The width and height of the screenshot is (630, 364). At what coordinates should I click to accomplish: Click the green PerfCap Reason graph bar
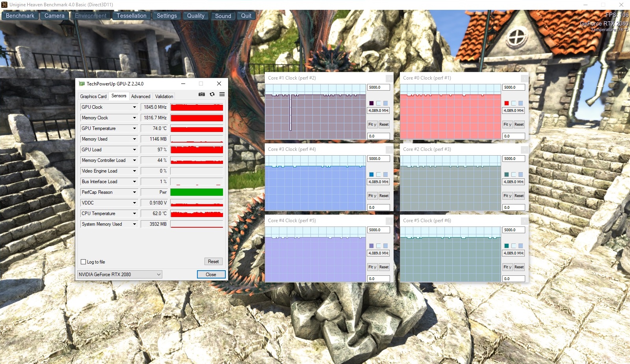[x=197, y=192]
